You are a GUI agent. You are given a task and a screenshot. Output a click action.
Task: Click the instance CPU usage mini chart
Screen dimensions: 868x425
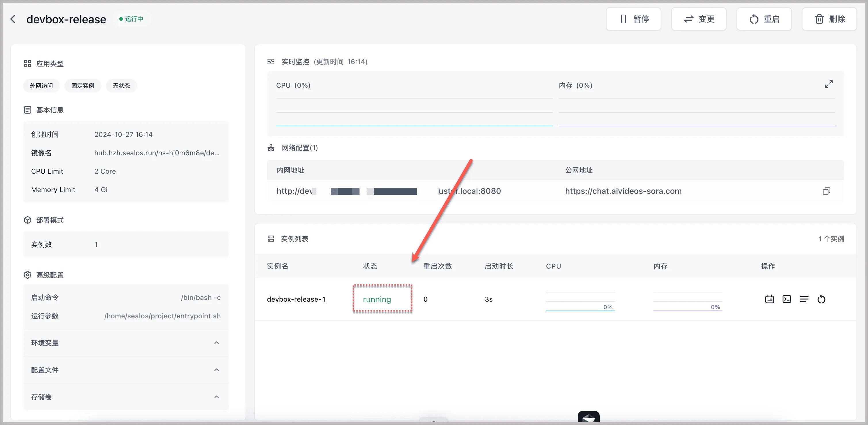tap(580, 301)
